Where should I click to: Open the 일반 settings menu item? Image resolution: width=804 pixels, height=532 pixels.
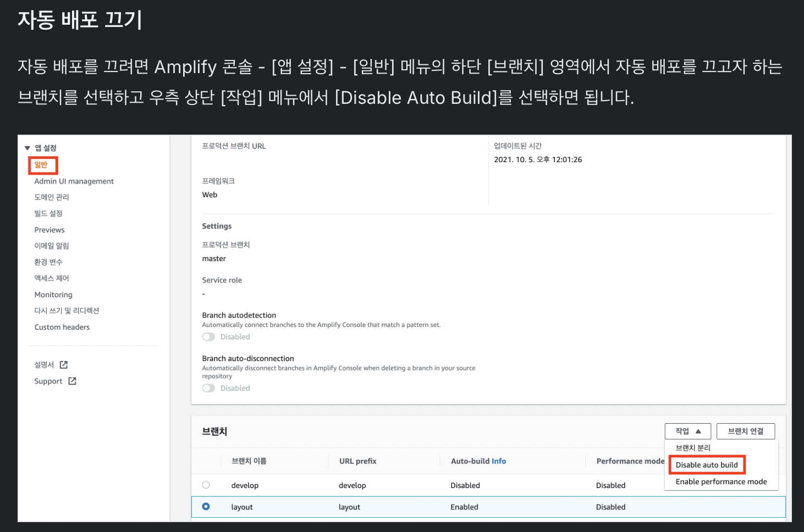[x=41, y=165]
